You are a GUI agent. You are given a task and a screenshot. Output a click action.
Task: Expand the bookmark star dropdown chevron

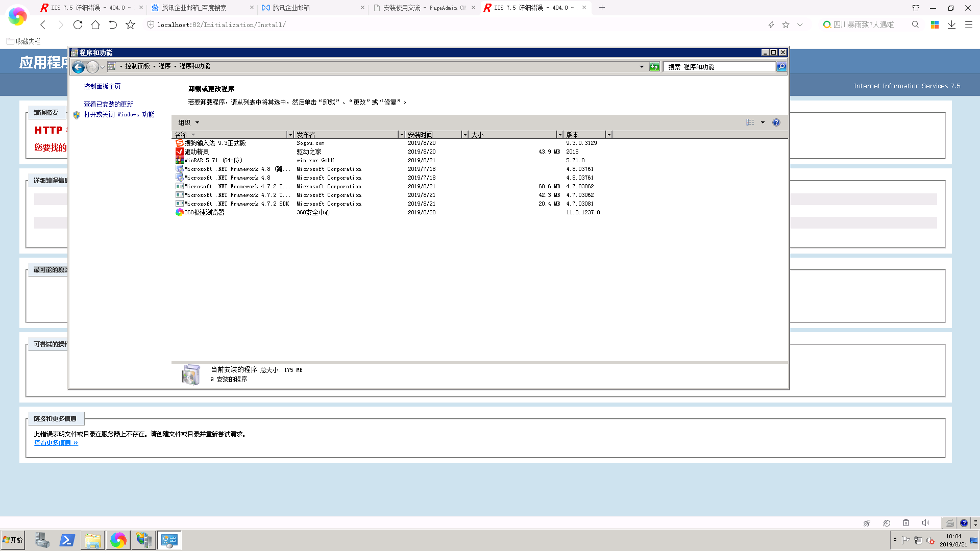pyautogui.click(x=800, y=24)
